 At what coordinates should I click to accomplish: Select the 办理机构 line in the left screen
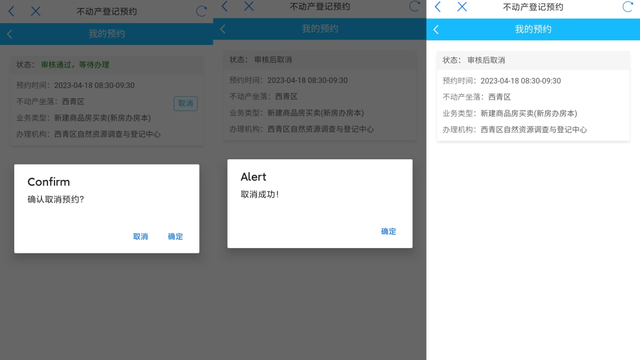click(x=89, y=134)
